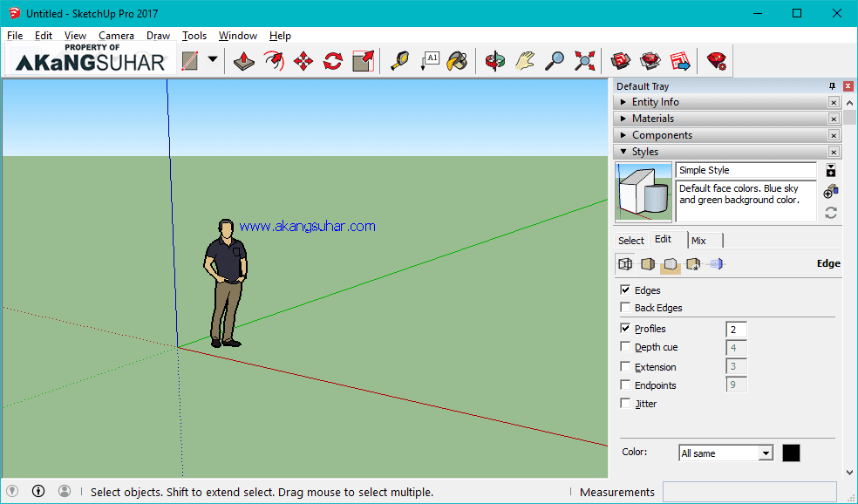Close the Components panel

pyautogui.click(x=834, y=135)
